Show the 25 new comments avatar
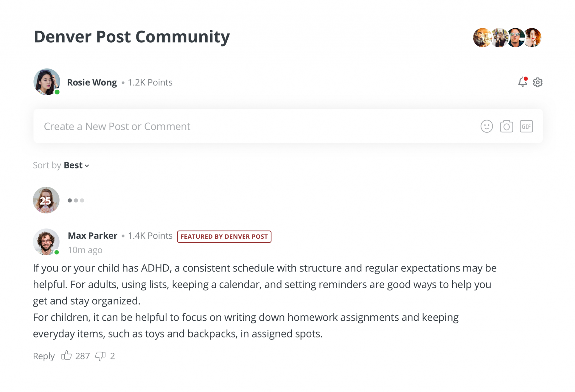The height and width of the screenshot is (392, 575). pos(46,200)
